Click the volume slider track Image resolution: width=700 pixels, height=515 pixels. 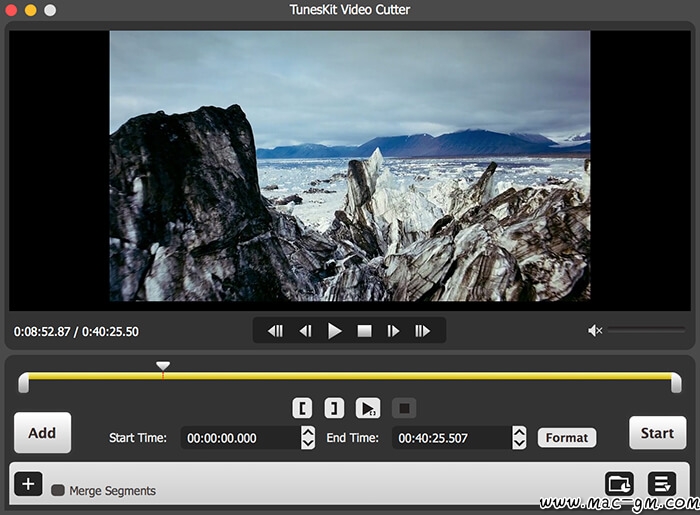pyautogui.click(x=645, y=331)
